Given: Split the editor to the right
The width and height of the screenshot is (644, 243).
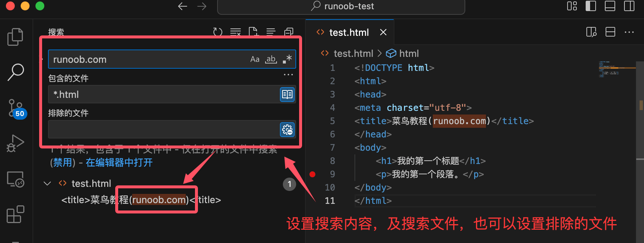Looking at the screenshot, I should click(610, 32).
